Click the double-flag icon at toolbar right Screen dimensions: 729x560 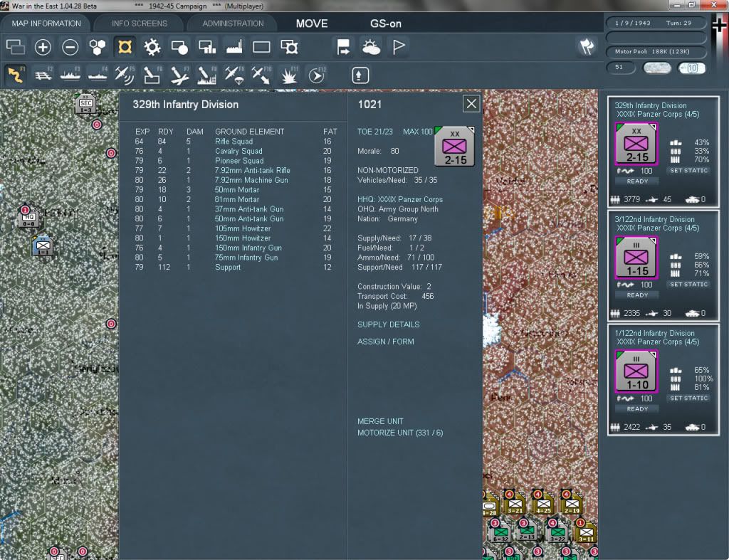pyautogui.click(x=587, y=47)
